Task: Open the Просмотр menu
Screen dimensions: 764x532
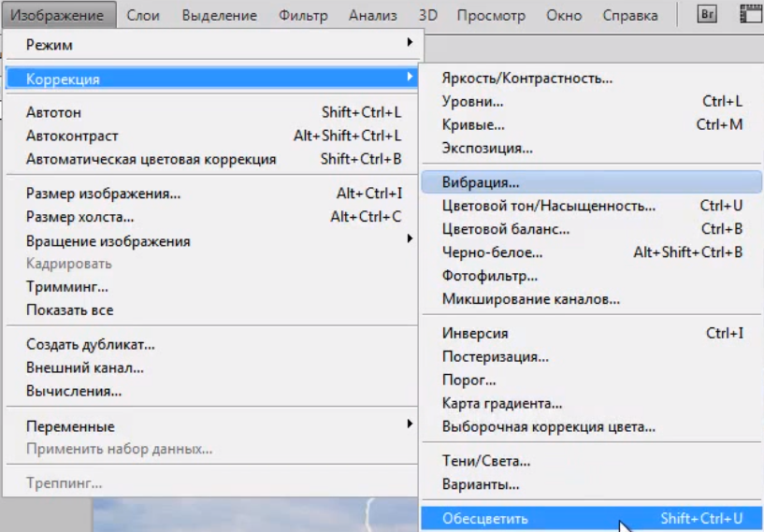Action: coord(491,15)
